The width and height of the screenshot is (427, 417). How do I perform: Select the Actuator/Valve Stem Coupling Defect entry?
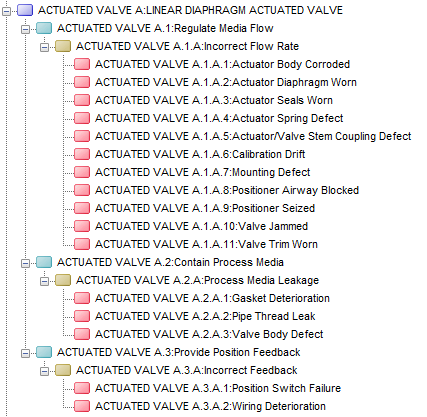[x=253, y=136]
